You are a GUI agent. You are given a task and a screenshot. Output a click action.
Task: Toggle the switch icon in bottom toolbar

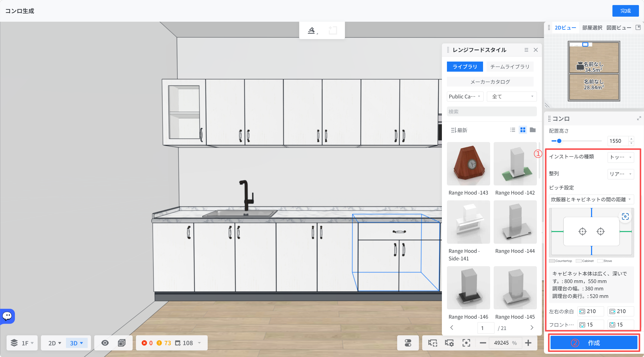tap(408, 343)
